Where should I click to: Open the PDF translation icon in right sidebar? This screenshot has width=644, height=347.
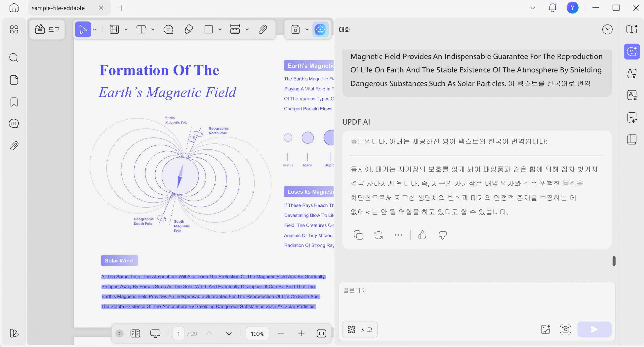point(632,73)
